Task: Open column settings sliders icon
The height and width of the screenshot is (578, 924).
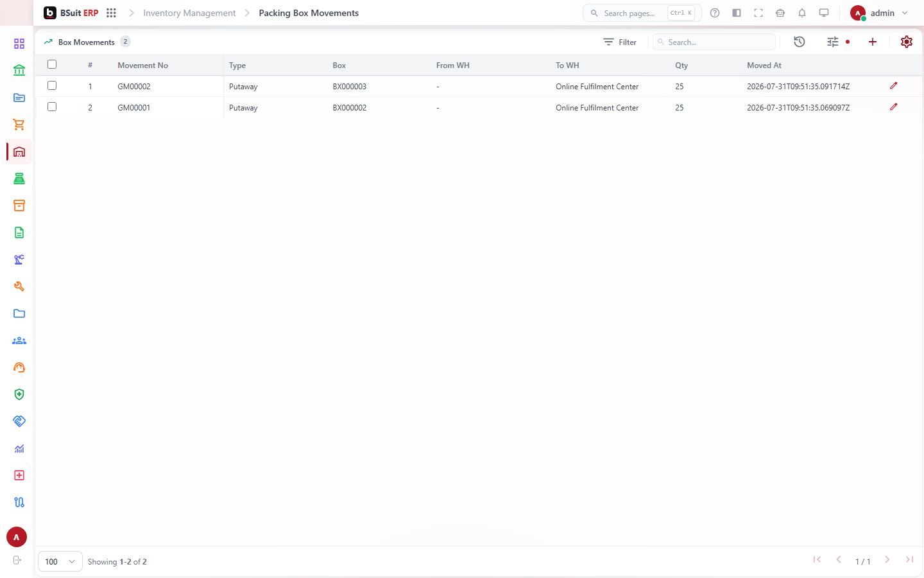Action: [833, 42]
